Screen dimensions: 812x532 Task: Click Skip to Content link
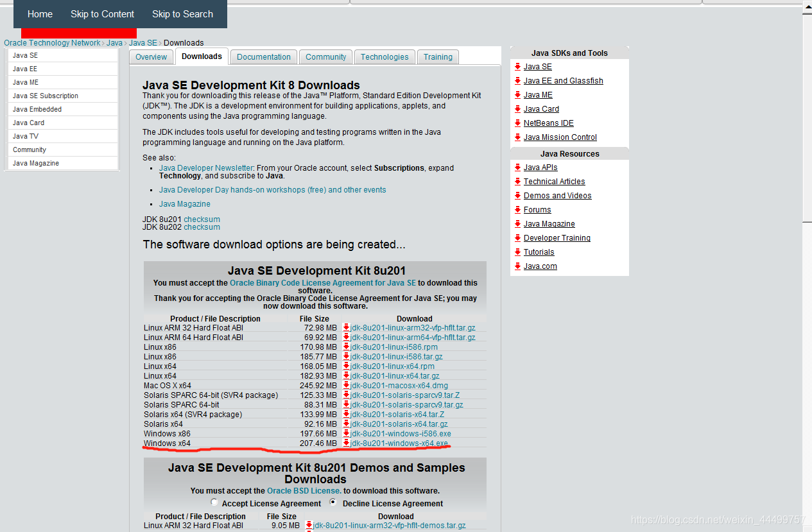[103, 14]
